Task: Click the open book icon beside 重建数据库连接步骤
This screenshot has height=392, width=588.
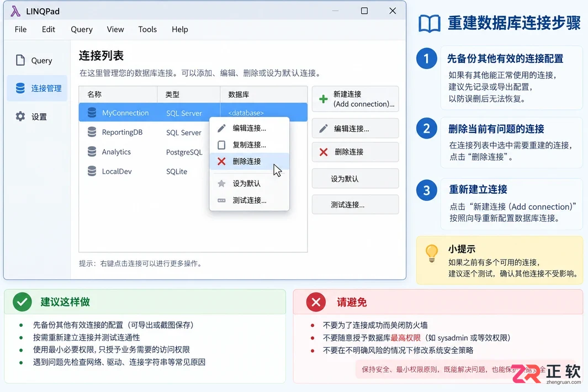Action: click(430, 24)
